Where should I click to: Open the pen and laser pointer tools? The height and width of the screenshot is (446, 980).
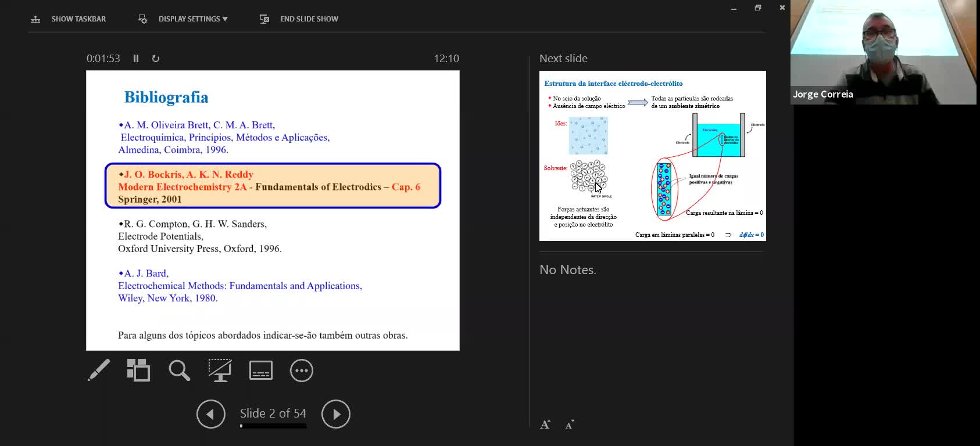coord(99,371)
